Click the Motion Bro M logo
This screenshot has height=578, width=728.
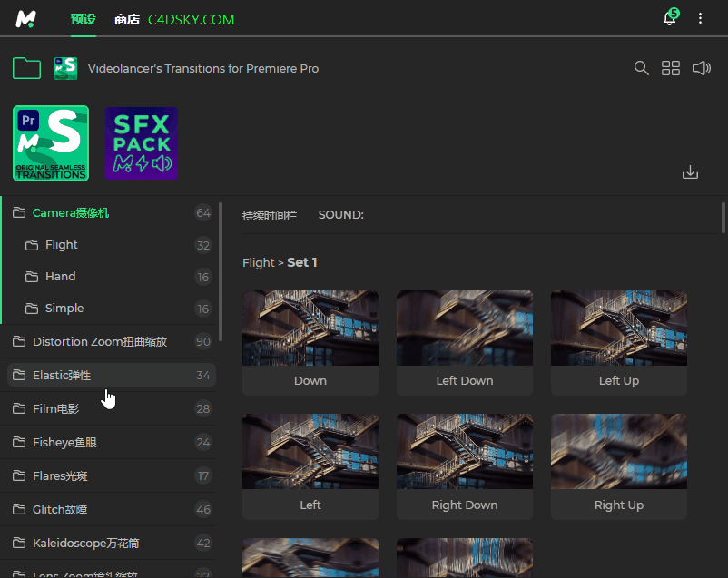[25, 19]
